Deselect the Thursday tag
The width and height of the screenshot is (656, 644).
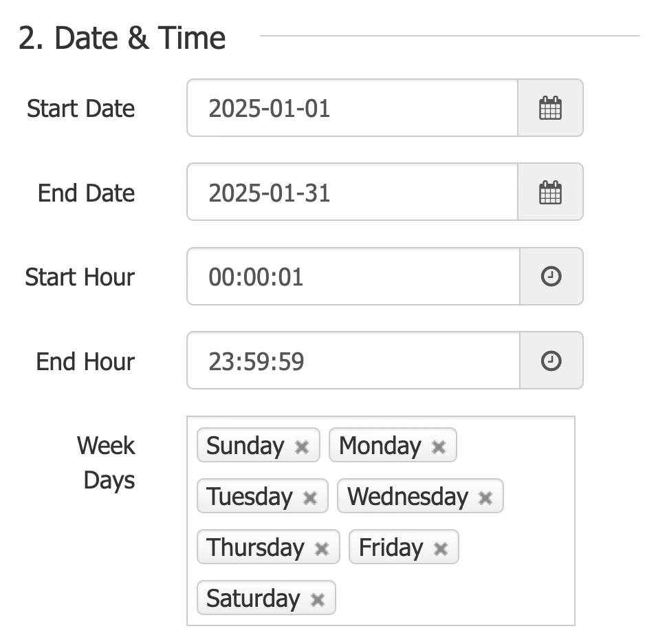(321, 547)
